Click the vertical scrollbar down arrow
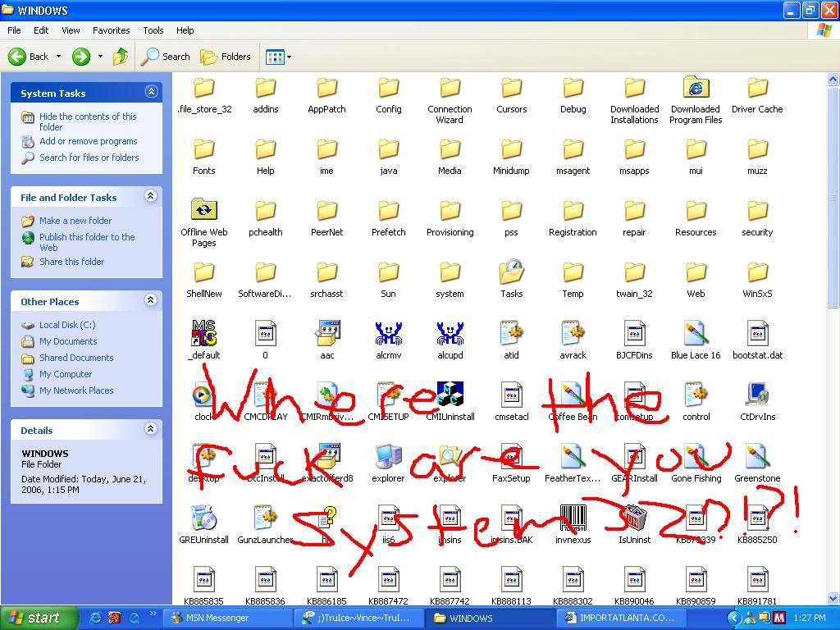 pos(833,599)
